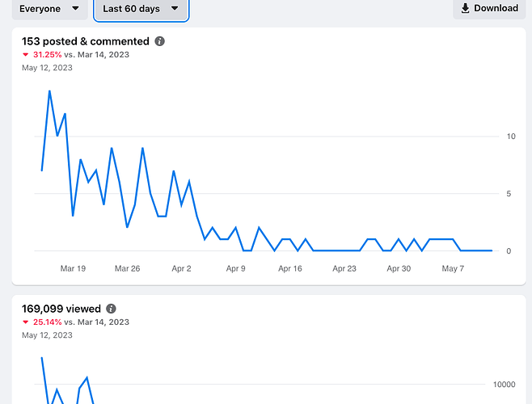Screen dimensions: 532x404
Task: Click the 10 value on posted chart axis
Action: pyautogui.click(x=511, y=136)
